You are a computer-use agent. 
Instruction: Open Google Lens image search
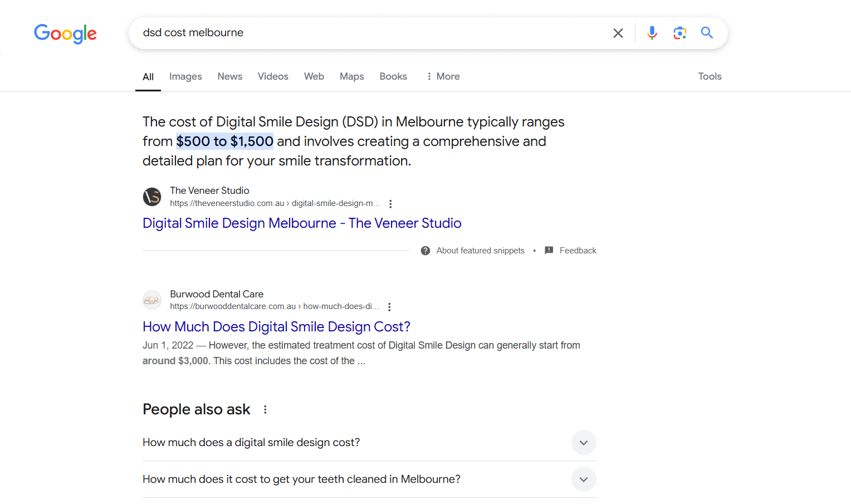coord(679,33)
